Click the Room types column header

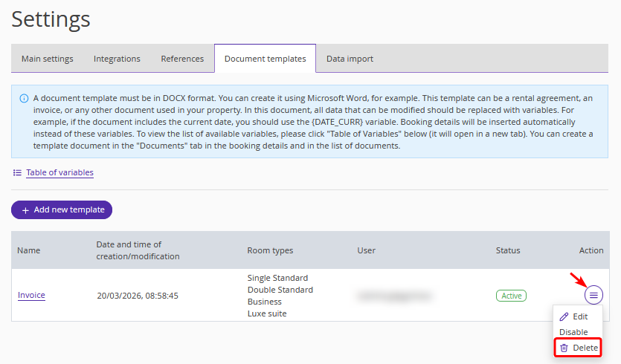(x=270, y=250)
